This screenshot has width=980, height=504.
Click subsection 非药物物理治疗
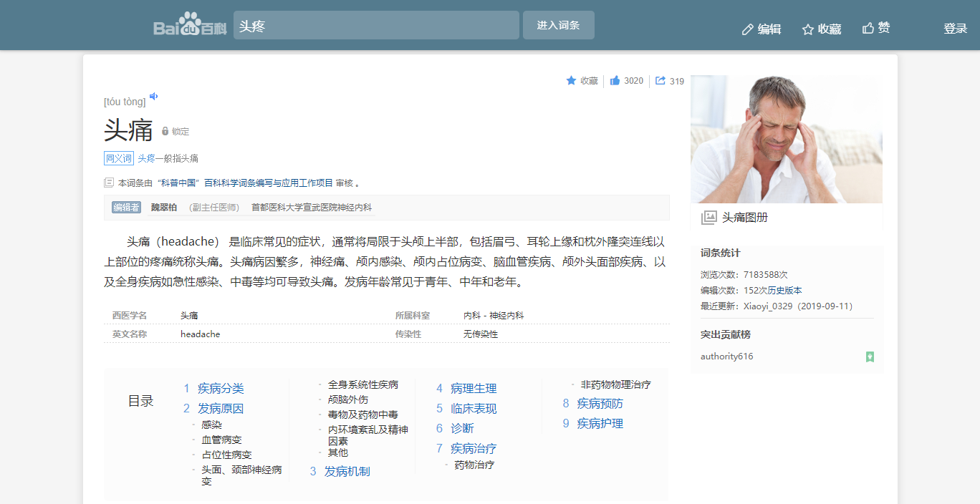(616, 384)
